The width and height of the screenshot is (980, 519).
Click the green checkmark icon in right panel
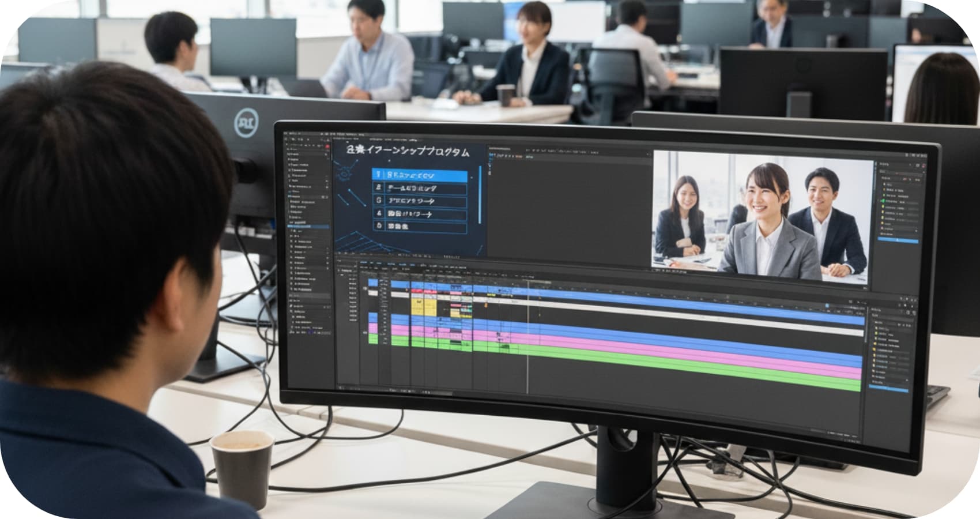pyautogui.click(x=882, y=201)
